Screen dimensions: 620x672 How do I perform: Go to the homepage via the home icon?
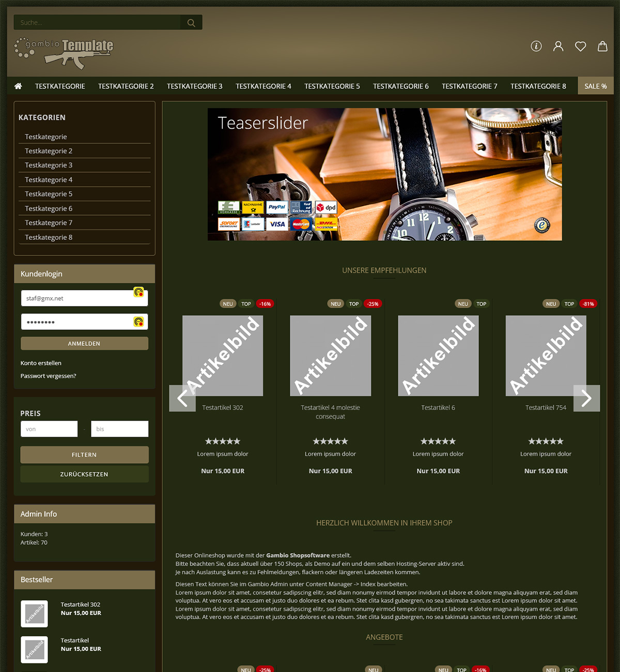[18, 86]
